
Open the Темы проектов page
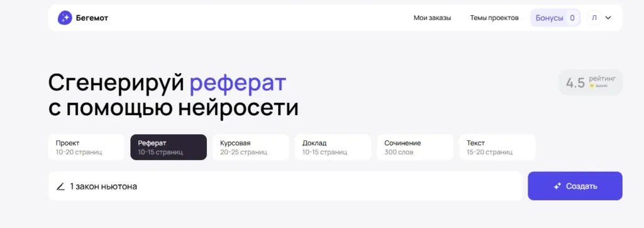pyautogui.click(x=494, y=18)
